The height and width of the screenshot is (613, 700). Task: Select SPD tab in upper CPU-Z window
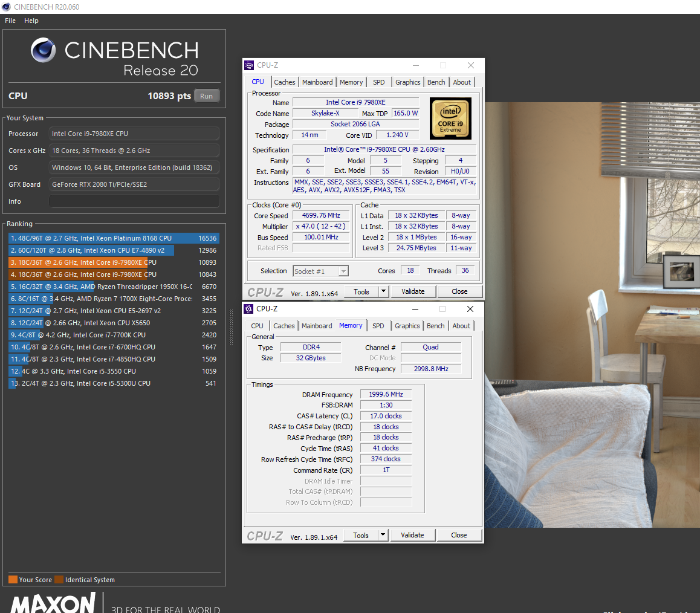[x=378, y=82]
